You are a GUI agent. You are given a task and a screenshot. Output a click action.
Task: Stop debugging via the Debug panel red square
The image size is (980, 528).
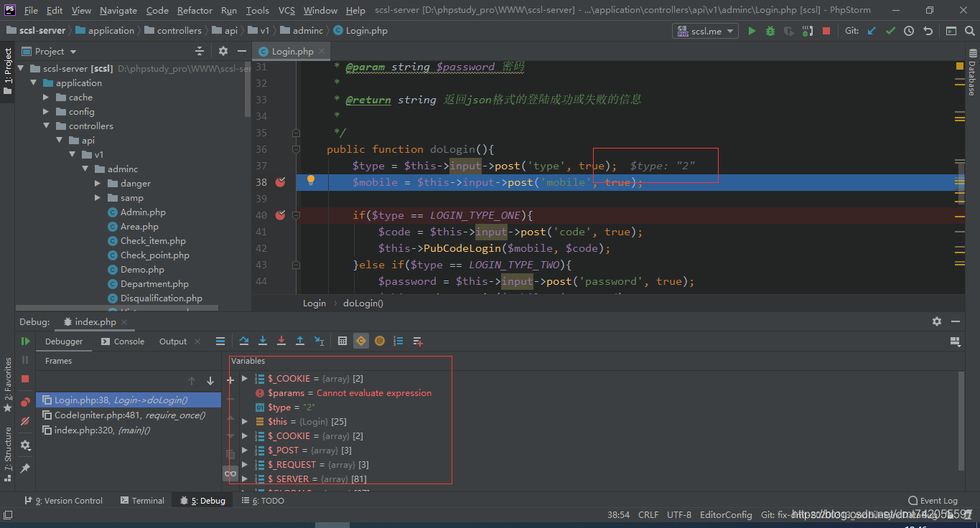pyautogui.click(x=25, y=378)
